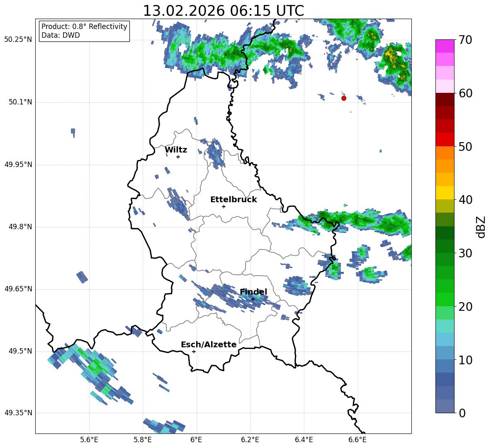491x448 pixels.
Task: Click the 6.2°E longitude label
Action: (250, 440)
